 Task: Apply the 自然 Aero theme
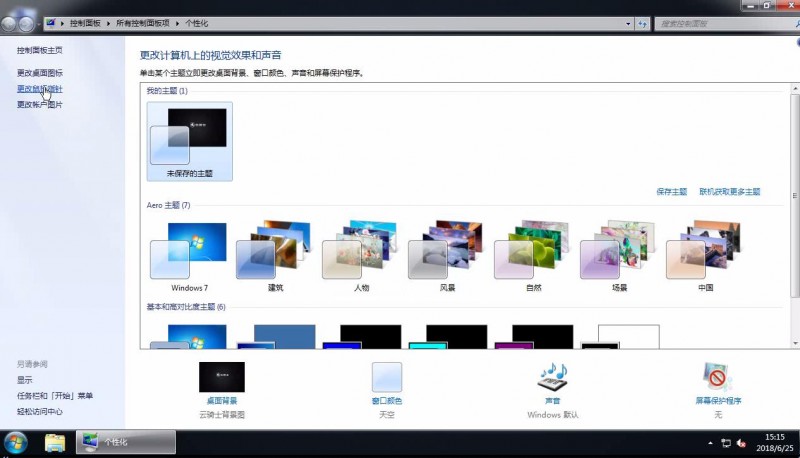tap(533, 257)
